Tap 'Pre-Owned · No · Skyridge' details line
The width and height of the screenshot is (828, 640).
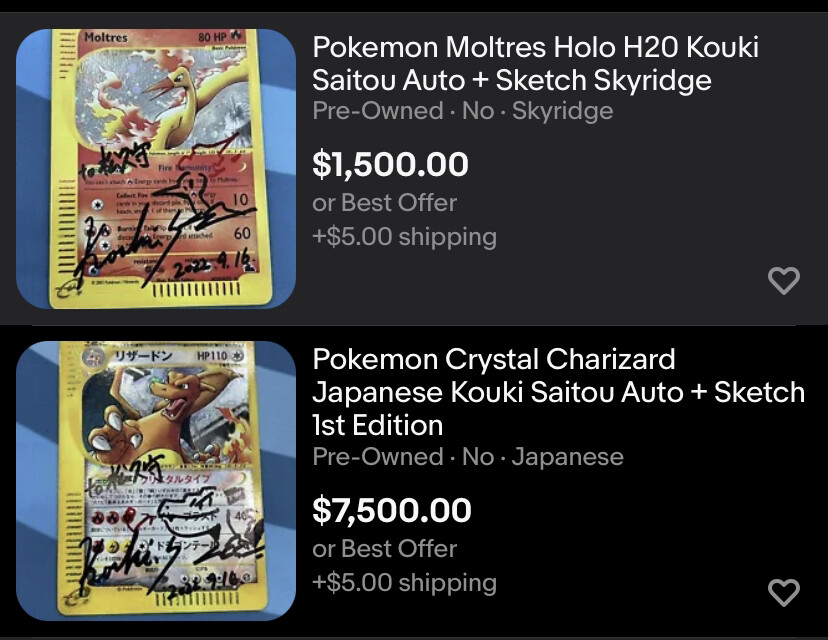tap(463, 111)
